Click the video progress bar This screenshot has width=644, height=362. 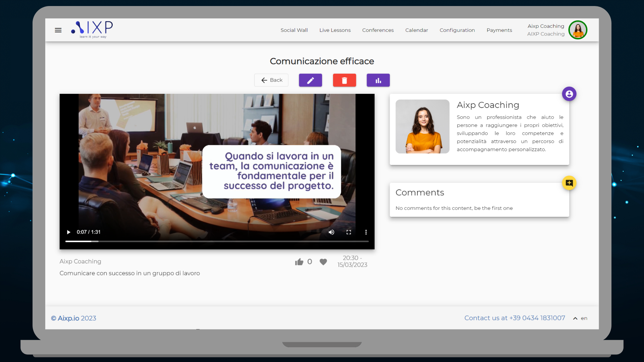pyautogui.click(x=216, y=241)
